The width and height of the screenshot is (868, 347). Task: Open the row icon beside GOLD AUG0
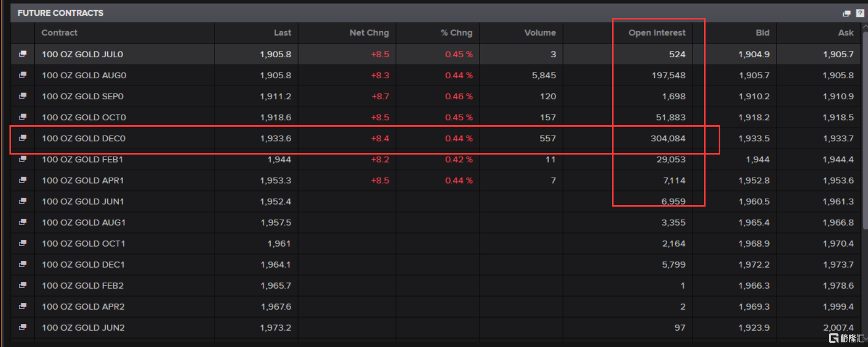coord(23,75)
